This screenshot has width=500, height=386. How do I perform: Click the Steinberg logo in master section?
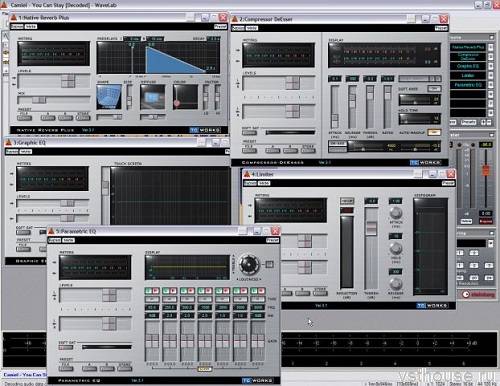478,294
